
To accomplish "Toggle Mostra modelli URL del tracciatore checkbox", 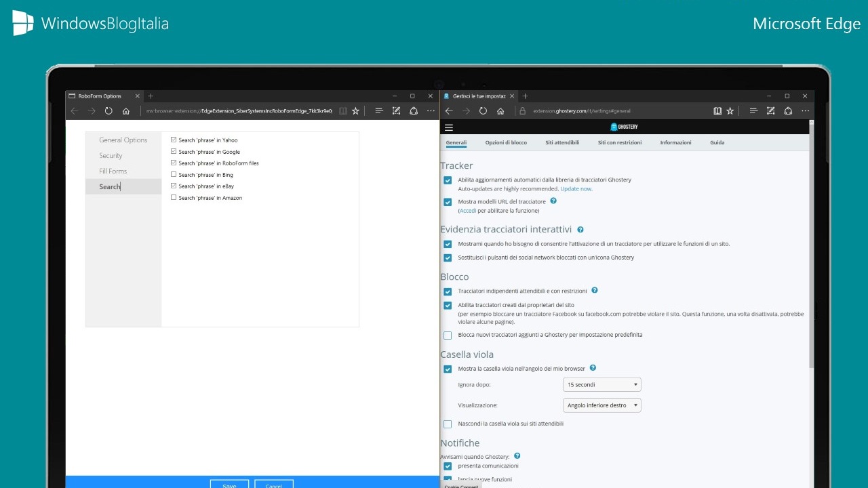I will (x=448, y=202).
